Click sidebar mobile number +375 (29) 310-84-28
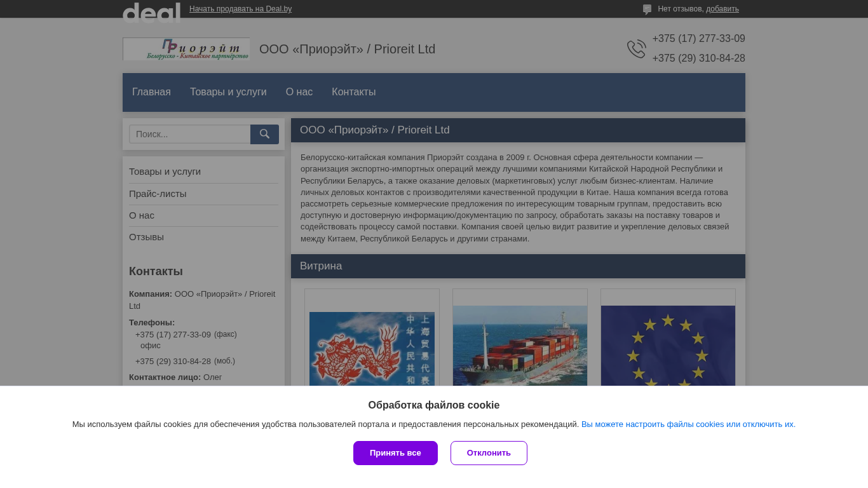 click(x=173, y=362)
